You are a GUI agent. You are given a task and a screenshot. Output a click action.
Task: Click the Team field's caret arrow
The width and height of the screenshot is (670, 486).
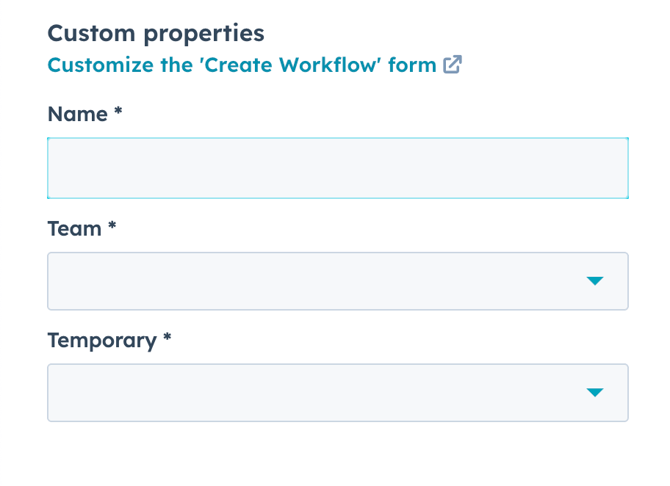tap(595, 281)
